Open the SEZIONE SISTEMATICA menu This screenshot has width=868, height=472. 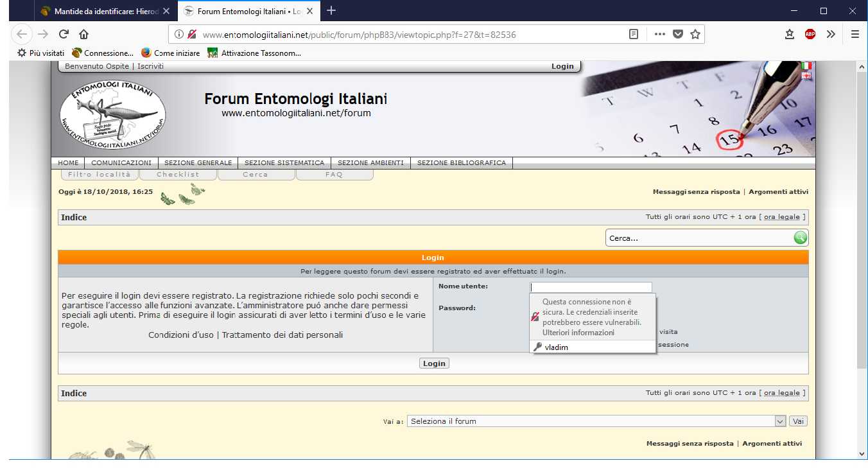[x=284, y=163]
